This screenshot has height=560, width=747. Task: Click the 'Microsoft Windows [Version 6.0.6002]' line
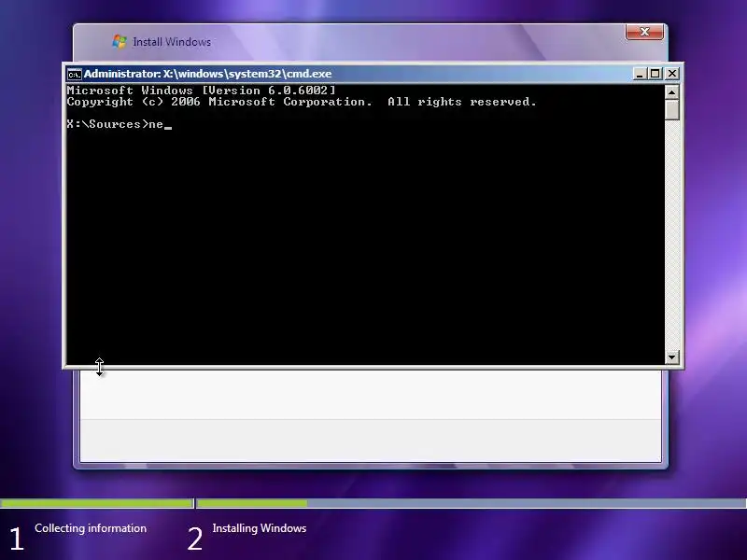(201, 90)
